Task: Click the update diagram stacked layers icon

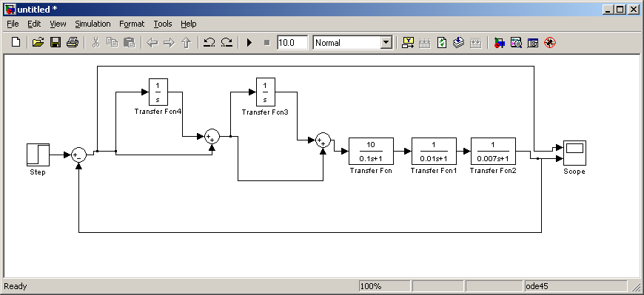Action: pyautogui.click(x=458, y=43)
